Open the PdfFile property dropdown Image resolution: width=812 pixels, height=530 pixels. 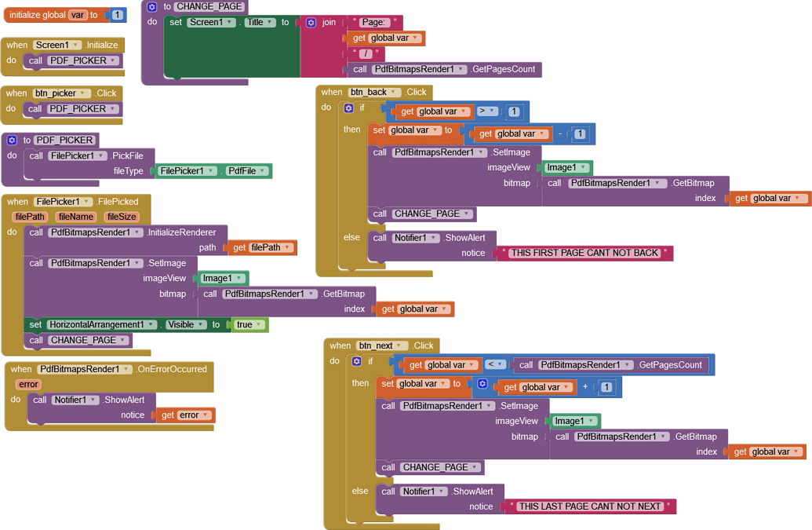click(246, 170)
